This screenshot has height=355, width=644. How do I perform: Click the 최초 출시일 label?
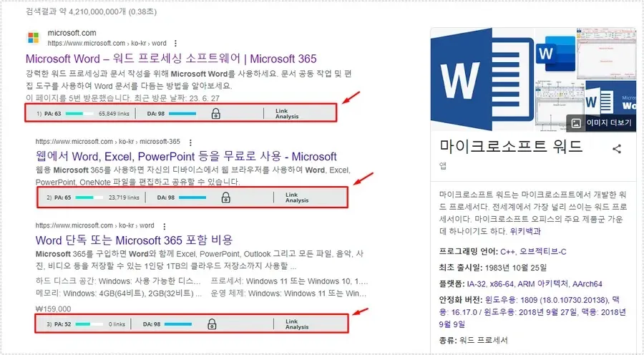[x=459, y=268]
